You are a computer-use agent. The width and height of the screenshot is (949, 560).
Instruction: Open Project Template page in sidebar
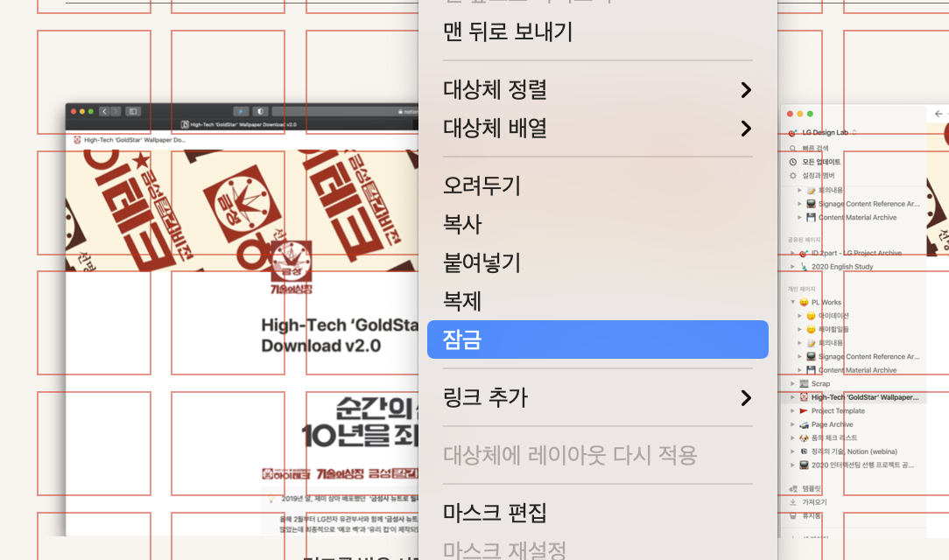pyautogui.click(x=838, y=411)
